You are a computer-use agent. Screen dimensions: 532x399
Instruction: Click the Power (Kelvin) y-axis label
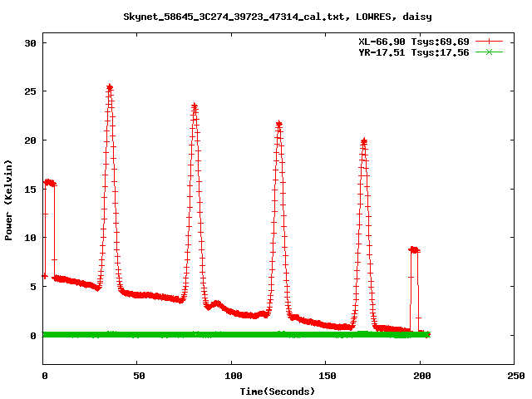coord(8,200)
